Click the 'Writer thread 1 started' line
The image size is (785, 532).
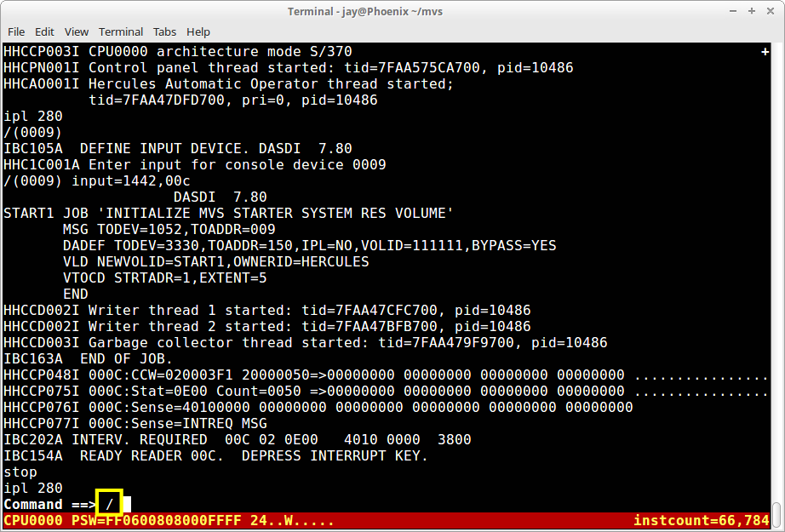(x=266, y=311)
